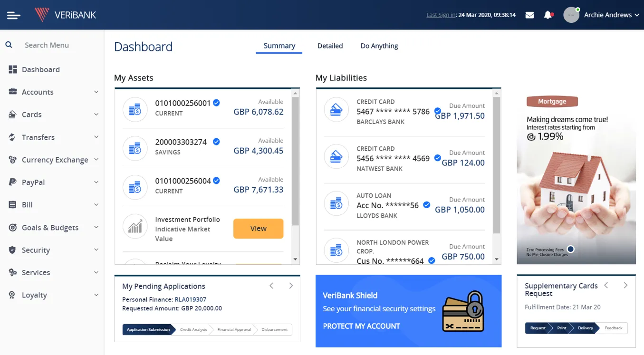Expand the Goals & Budgets menu chevron

(96, 228)
